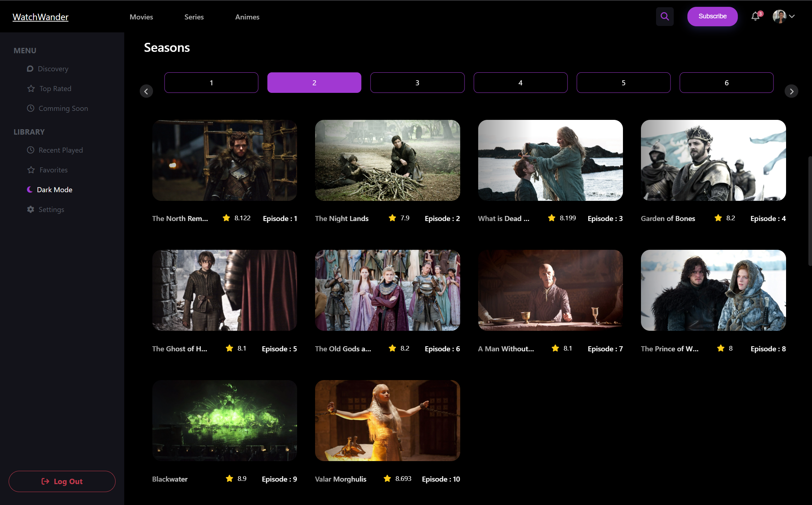Expand the profile dropdown chevron
Image resolution: width=812 pixels, height=505 pixels.
click(792, 17)
